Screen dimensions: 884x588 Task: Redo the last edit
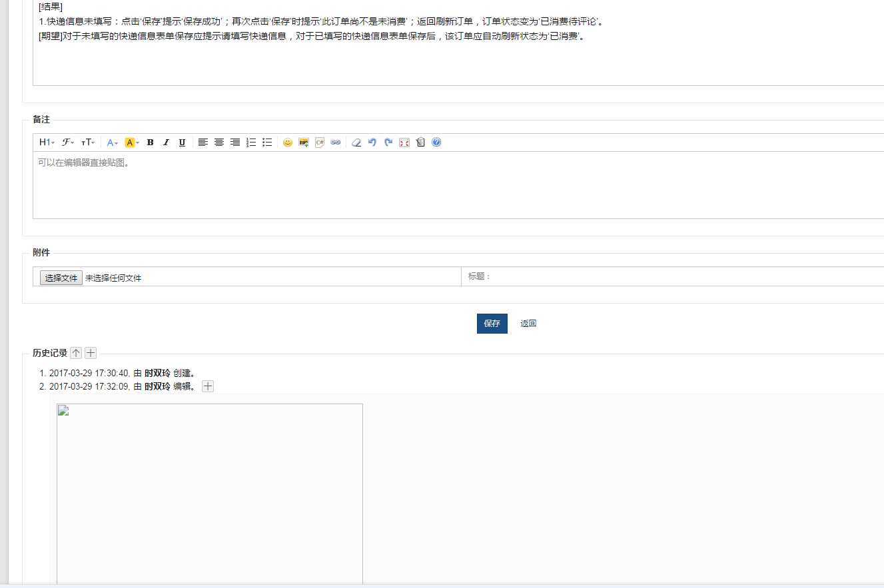click(388, 143)
